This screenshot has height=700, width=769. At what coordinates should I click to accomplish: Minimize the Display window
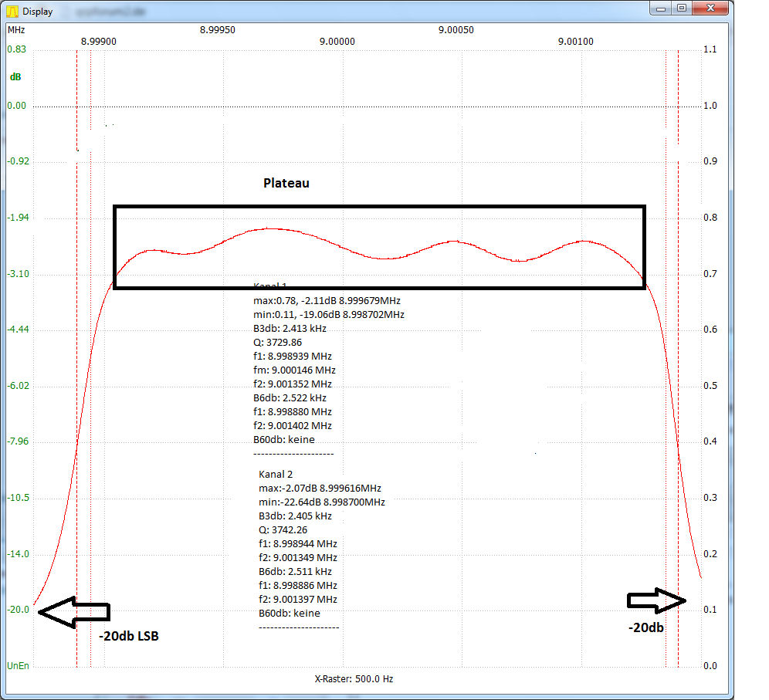point(662,8)
